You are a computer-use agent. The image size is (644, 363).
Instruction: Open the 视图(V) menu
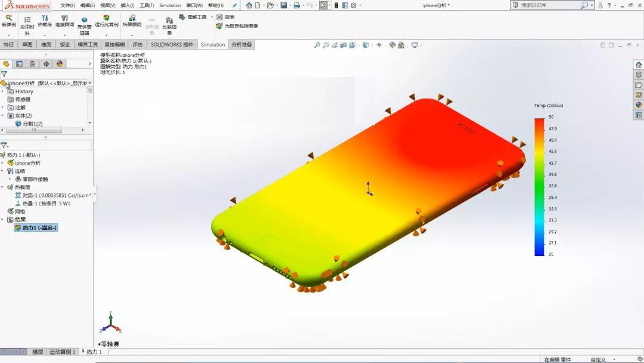click(x=107, y=5)
